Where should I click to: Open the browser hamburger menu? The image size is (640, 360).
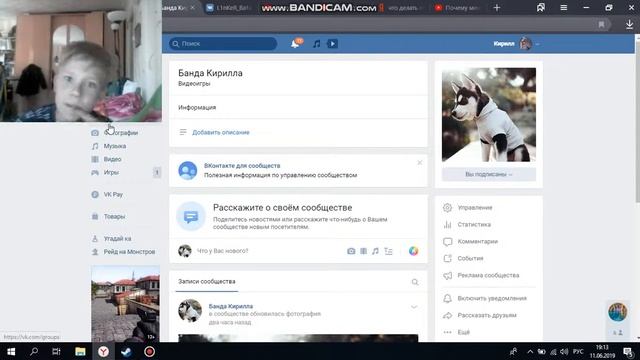tap(564, 8)
